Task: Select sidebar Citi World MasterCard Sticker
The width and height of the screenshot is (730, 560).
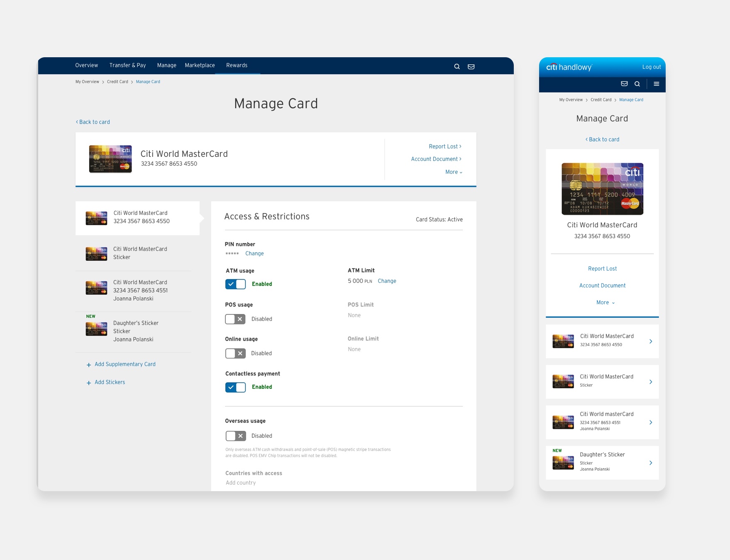Action: point(133,253)
